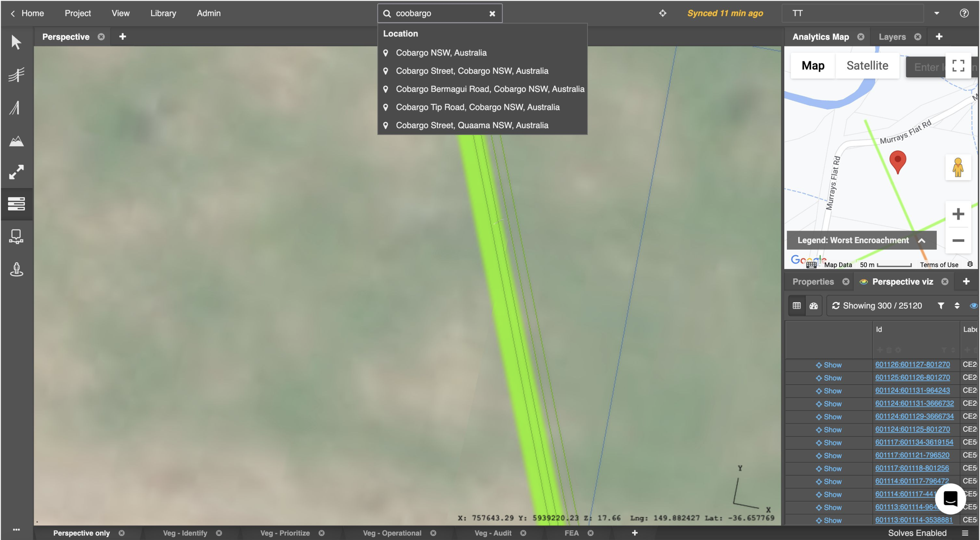Collapse the Legend: Worst Encroachment panel
The height and width of the screenshot is (540, 980).
click(922, 241)
